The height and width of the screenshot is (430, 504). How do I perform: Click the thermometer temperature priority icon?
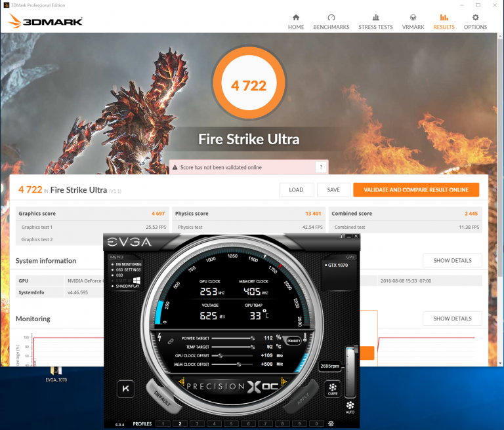[305, 337]
